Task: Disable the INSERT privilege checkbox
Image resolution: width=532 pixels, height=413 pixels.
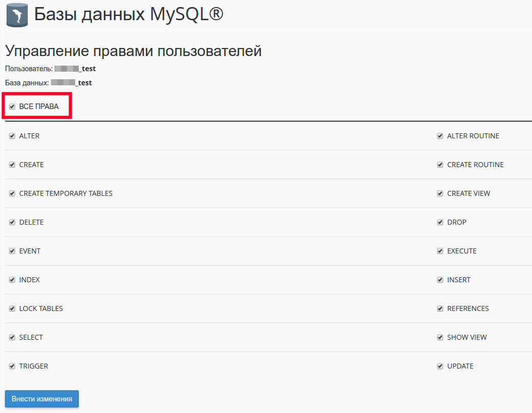Action: pyautogui.click(x=440, y=280)
